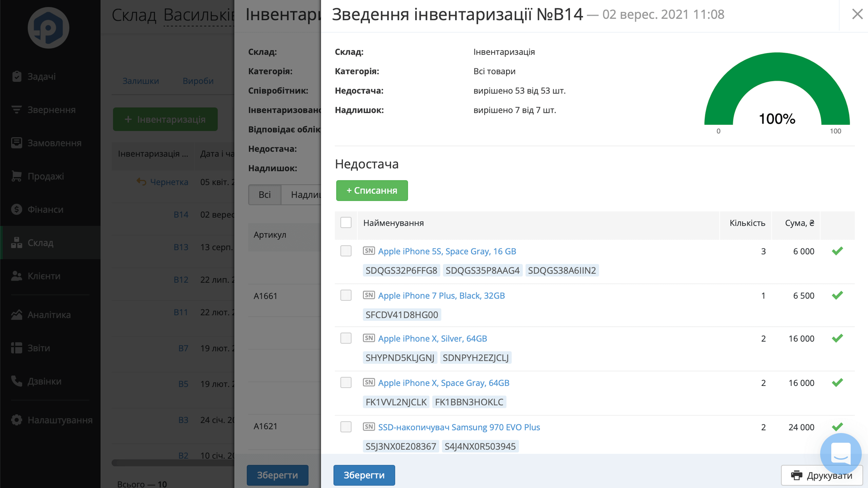Open Задачі in the sidebar

[x=50, y=77]
